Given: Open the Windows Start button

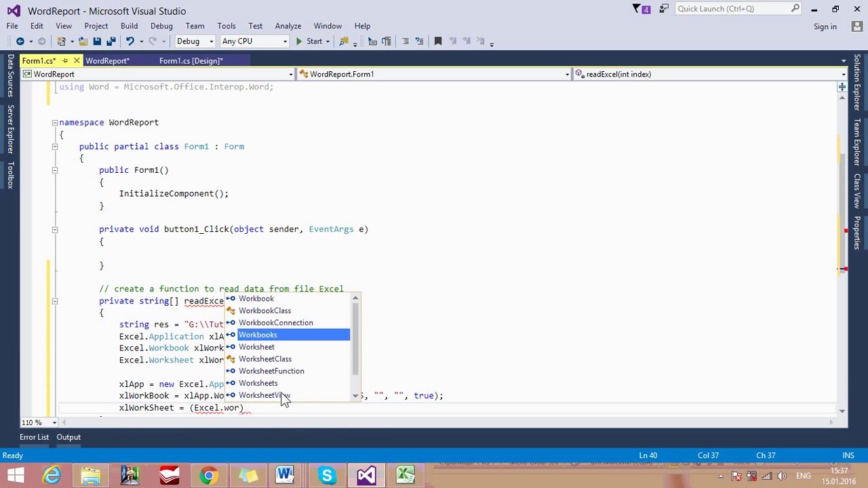Looking at the screenshot, I should click(x=15, y=475).
